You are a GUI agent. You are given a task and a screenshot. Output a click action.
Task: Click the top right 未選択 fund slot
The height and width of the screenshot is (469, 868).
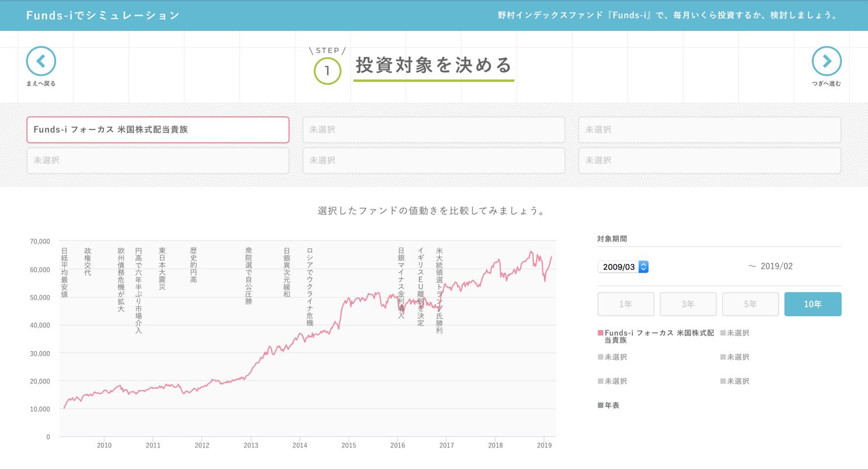point(710,130)
